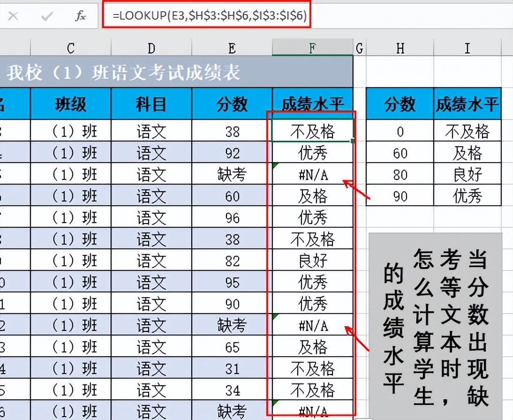Select 良好 in lookup table column I
Screen dimensions: 513x420
click(x=467, y=174)
